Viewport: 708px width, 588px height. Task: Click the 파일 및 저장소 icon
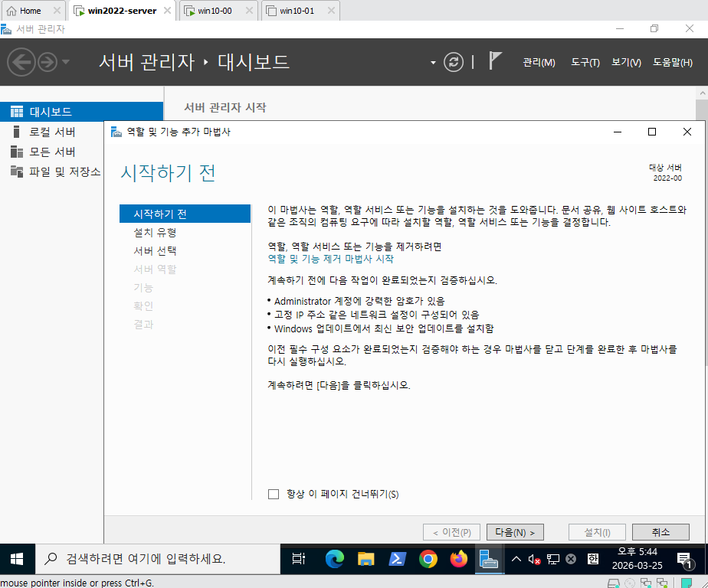pyautogui.click(x=17, y=171)
